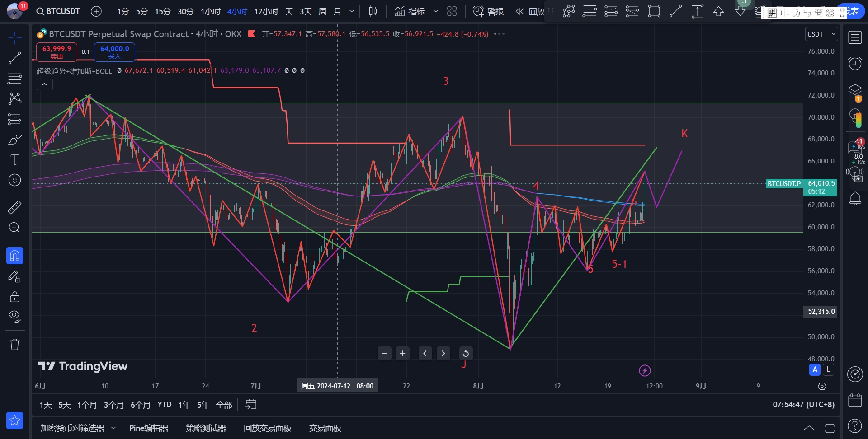Open the forecasting and measurement tools
Screen dimensions: 868x439
14,119
